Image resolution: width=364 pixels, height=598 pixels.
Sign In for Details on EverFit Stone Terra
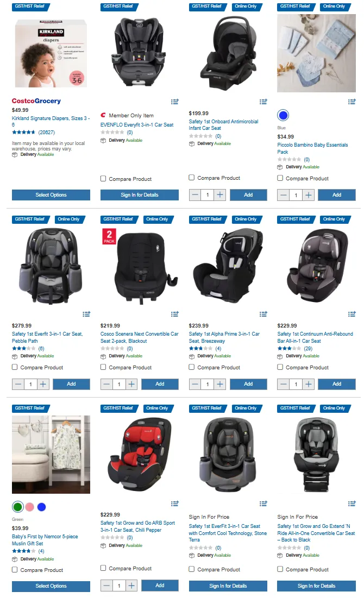click(228, 586)
